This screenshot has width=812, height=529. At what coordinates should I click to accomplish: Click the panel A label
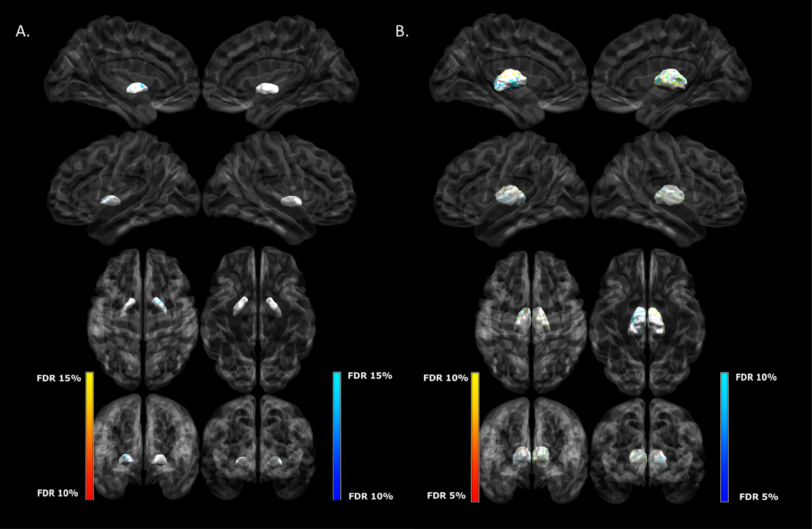coord(23,32)
